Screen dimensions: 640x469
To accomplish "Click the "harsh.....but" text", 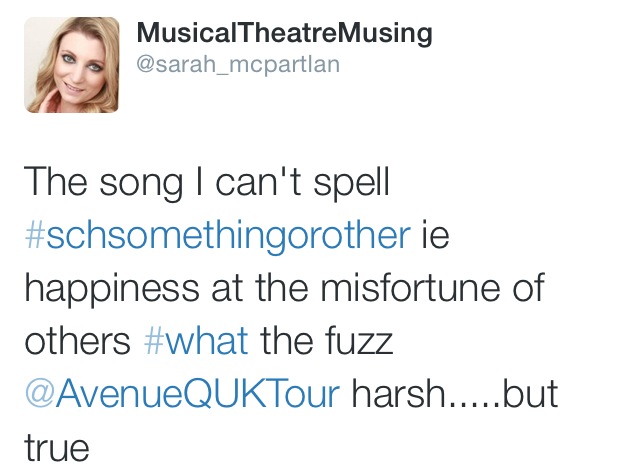I will coord(455,393).
